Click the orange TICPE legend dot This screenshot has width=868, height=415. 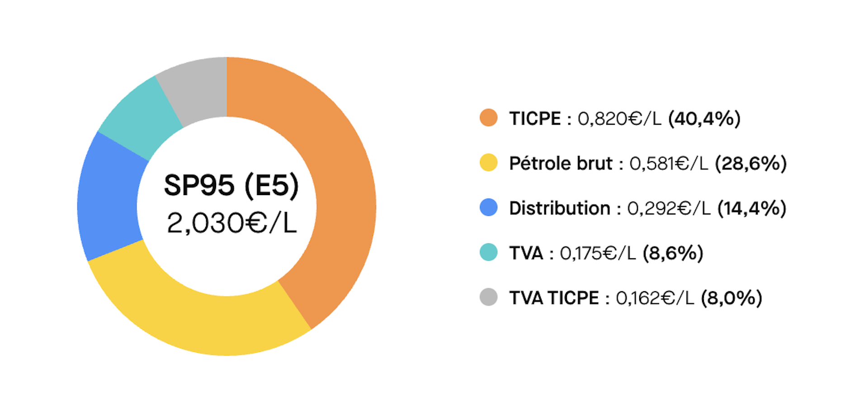(488, 118)
